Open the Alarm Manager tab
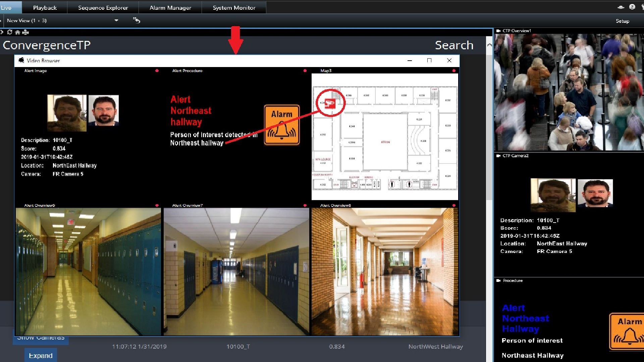This screenshot has height=362, width=644. click(x=170, y=7)
